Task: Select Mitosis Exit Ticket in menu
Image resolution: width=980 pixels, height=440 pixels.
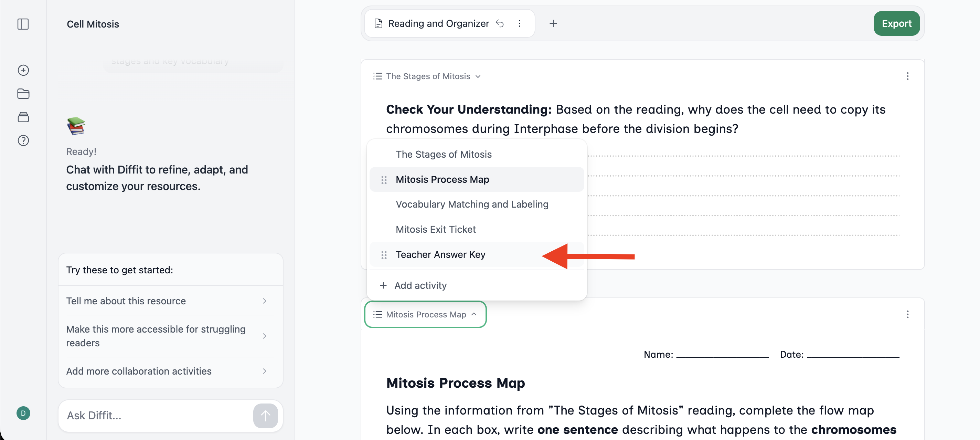Action: pyautogui.click(x=477, y=230)
